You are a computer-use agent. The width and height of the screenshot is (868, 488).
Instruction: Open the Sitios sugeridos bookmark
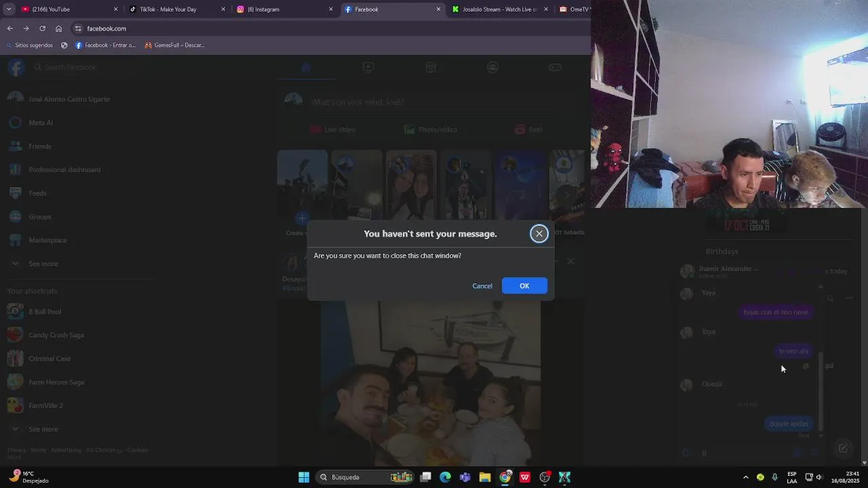tap(28, 45)
